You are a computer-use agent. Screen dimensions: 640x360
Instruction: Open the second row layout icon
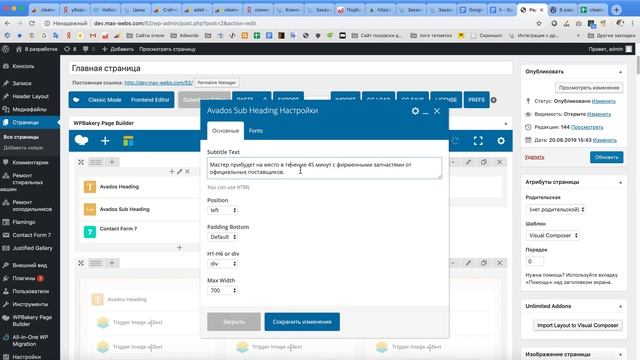(x=96, y=263)
